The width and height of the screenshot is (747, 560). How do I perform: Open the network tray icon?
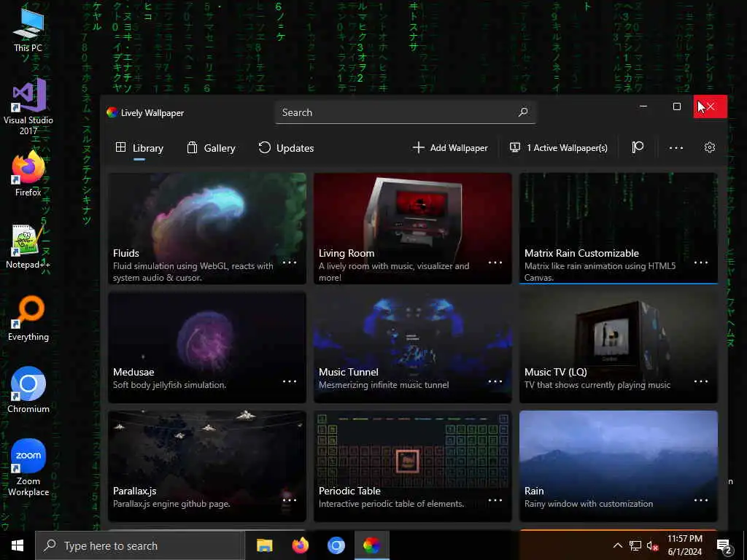635,545
